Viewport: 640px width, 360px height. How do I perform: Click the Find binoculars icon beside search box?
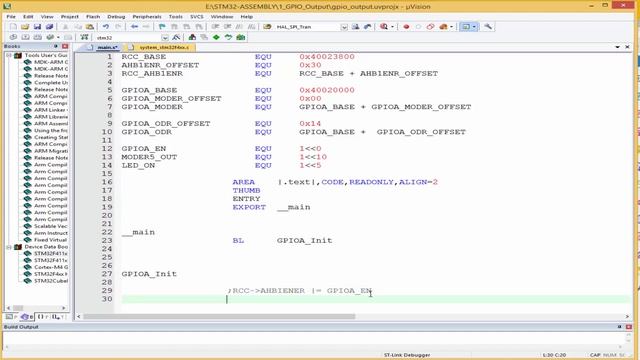(356, 27)
